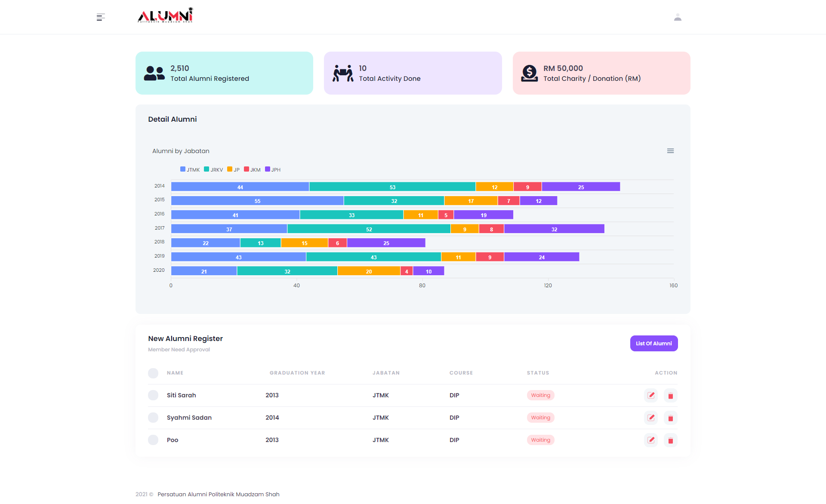Open the chart options menu icon

click(x=670, y=151)
